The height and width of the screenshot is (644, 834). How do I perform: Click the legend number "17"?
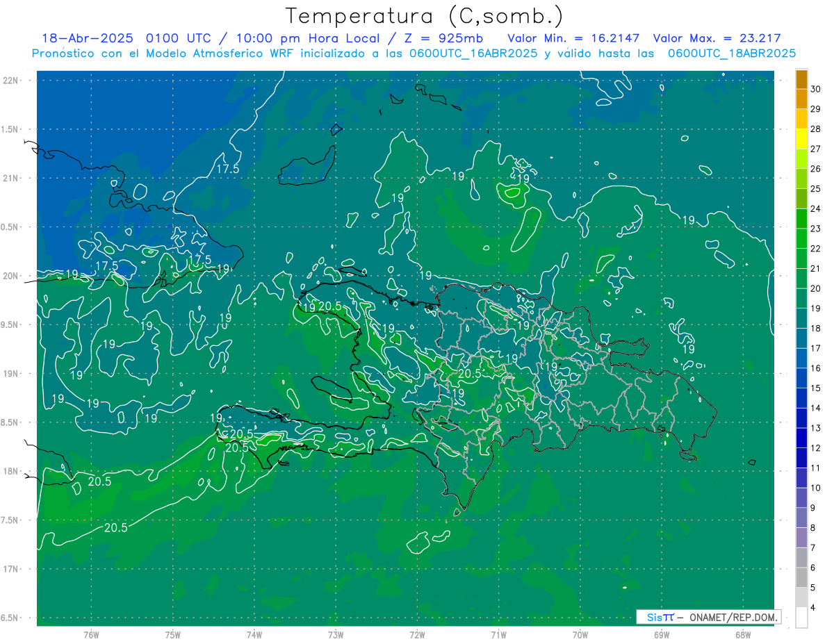pos(815,349)
